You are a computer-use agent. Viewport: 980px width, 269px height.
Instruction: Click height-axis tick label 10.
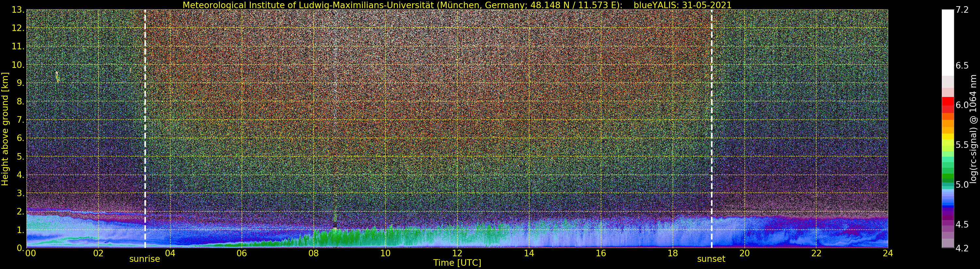[x=19, y=65]
